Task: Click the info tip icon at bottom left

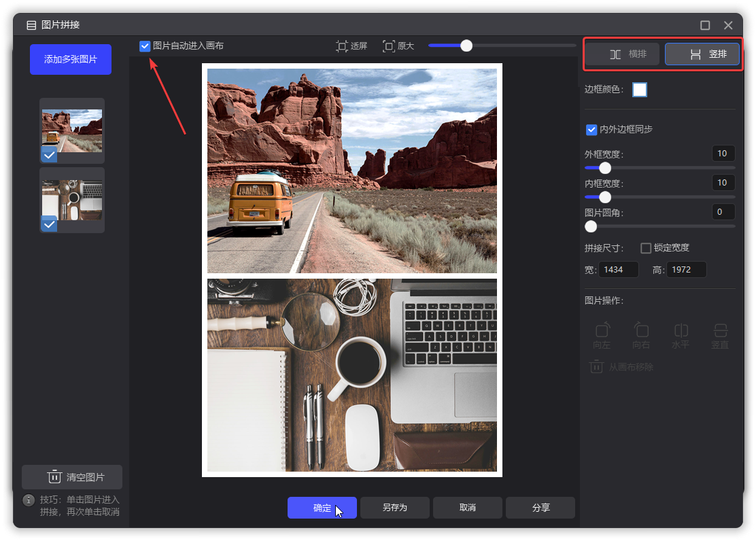Action: [29, 500]
